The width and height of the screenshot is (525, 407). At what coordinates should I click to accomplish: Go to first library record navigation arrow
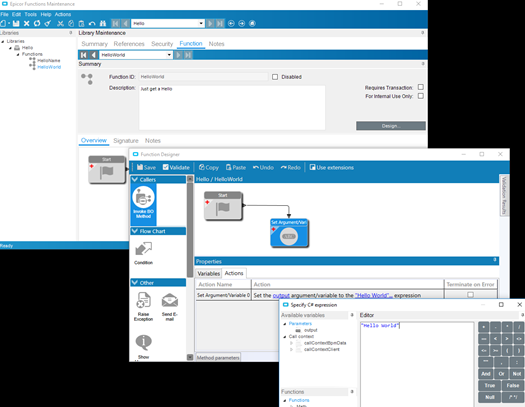[116, 23]
